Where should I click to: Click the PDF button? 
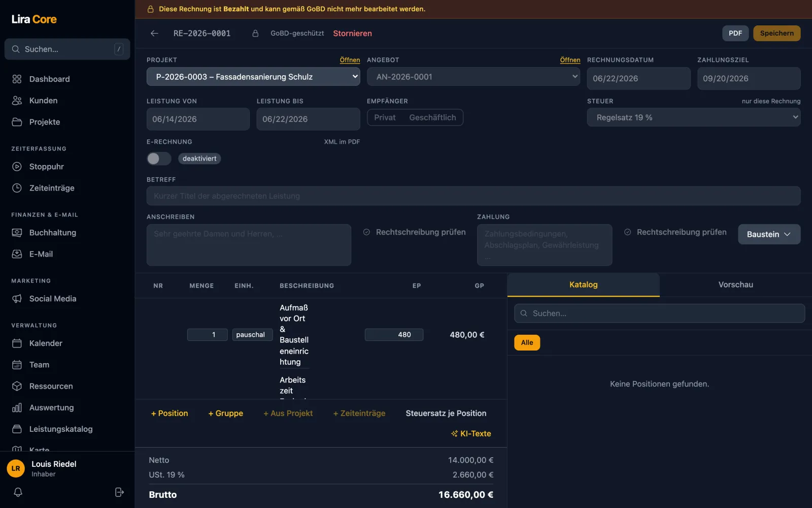[735, 34]
